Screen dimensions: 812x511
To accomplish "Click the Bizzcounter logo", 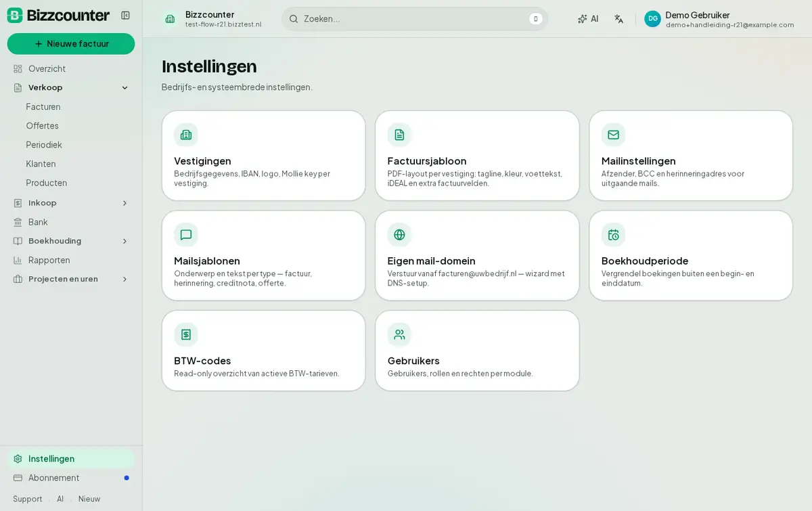I will coord(58,15).
